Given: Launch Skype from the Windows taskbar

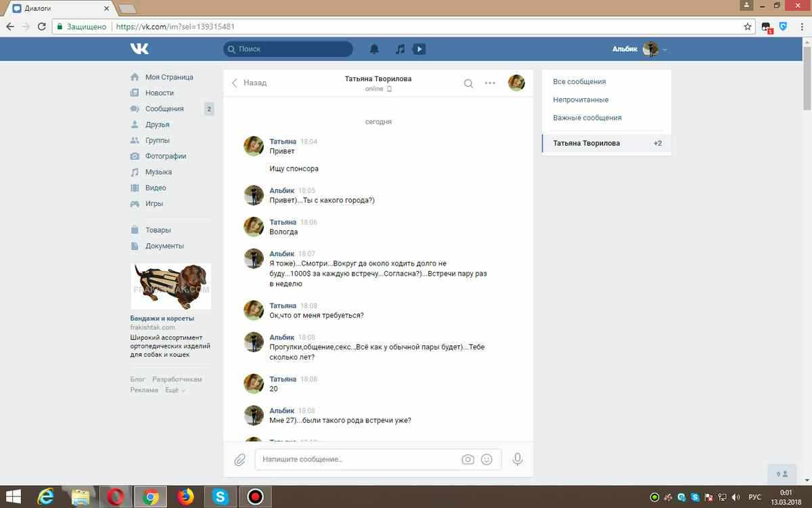Looking at the screenshot, I should pyautogui.click(x=220, y=496).
